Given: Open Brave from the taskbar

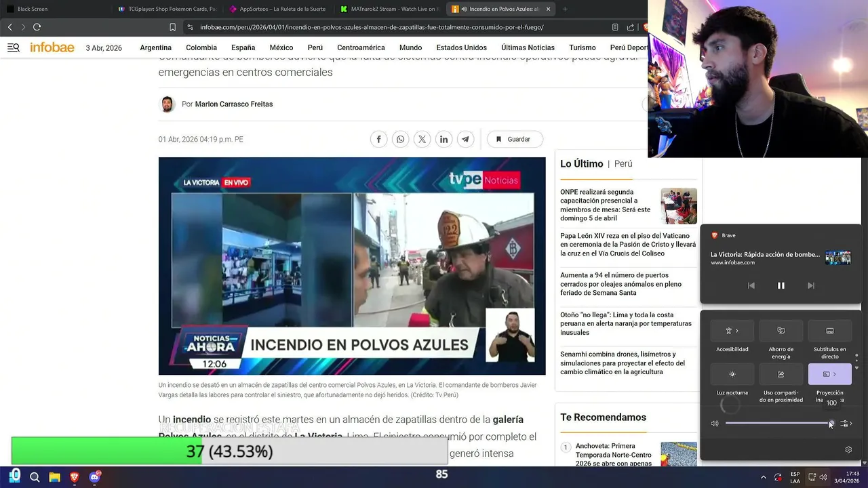Looking at the screenshot, I should (75, 477).
